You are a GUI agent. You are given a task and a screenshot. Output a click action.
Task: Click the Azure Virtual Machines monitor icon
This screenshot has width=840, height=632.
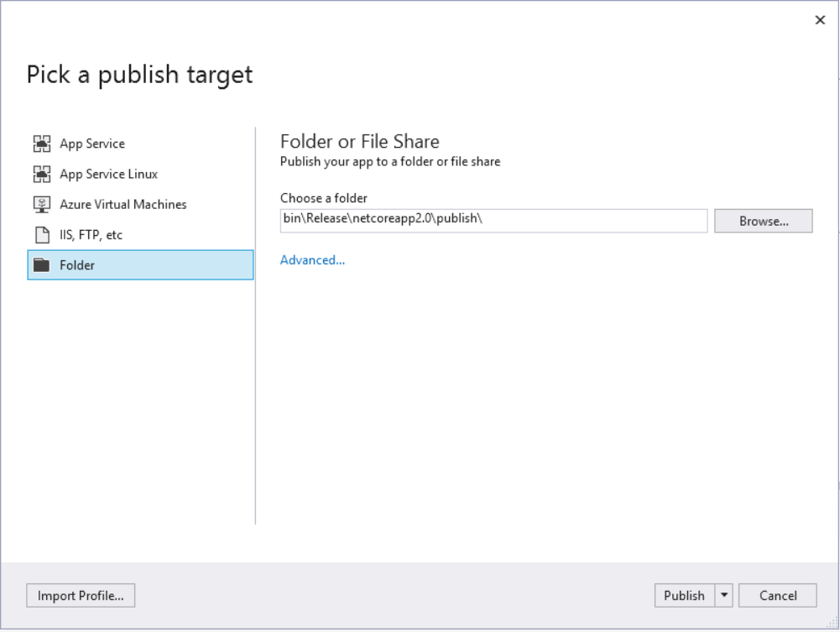42,205
